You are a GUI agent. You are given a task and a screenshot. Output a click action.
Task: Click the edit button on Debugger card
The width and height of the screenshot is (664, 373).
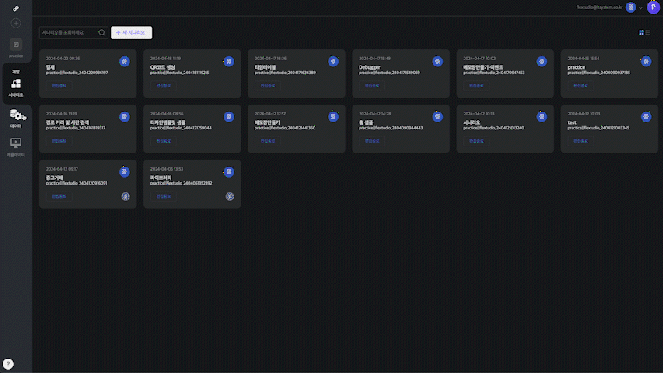[x=372, y=86]
